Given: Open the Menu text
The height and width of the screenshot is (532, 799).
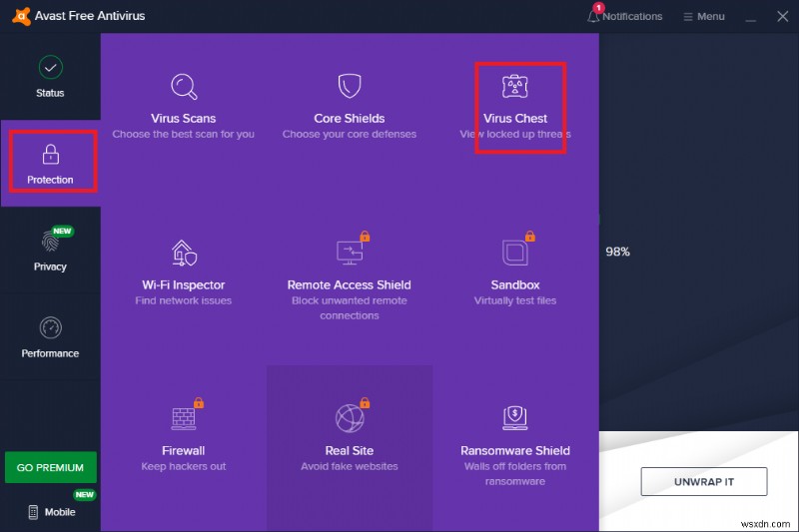Looking at the screenshot, I should pos(711,16).
